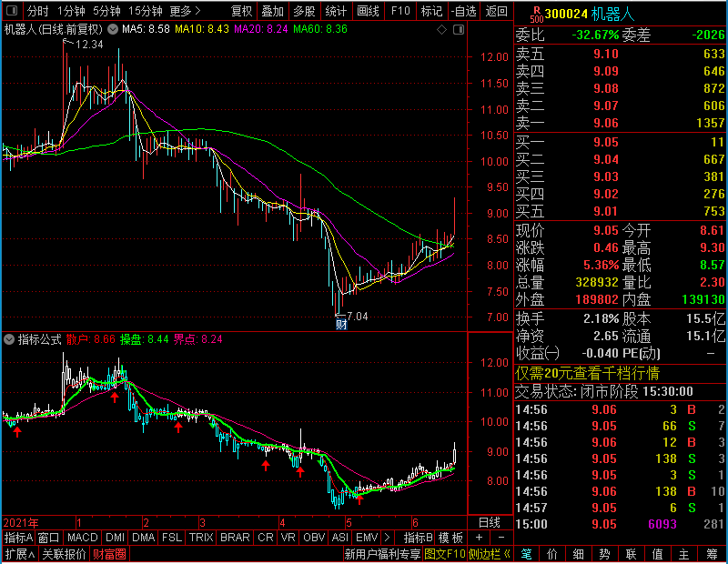Image resolution: width=728 pixels, height=564 pixels.
Task: Click the 标记 mark button
Action: (431, 11)
